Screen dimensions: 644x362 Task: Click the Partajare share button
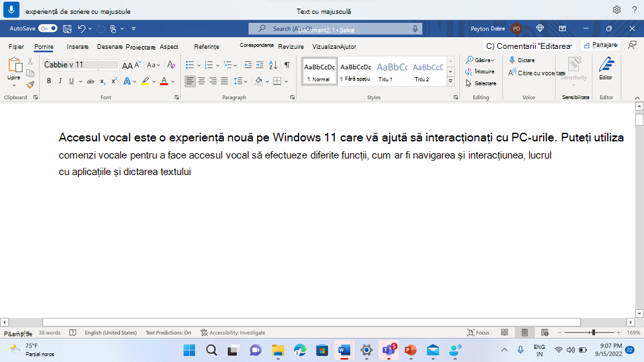(x=600, y=45)
